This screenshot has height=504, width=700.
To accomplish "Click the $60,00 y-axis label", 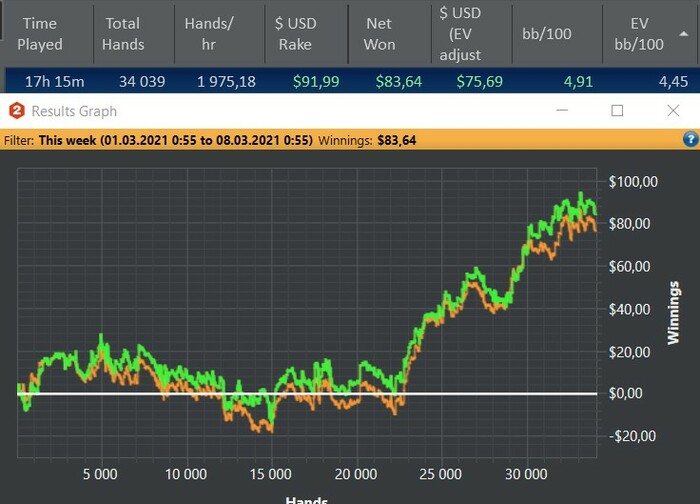I will [x=629, y=267].
